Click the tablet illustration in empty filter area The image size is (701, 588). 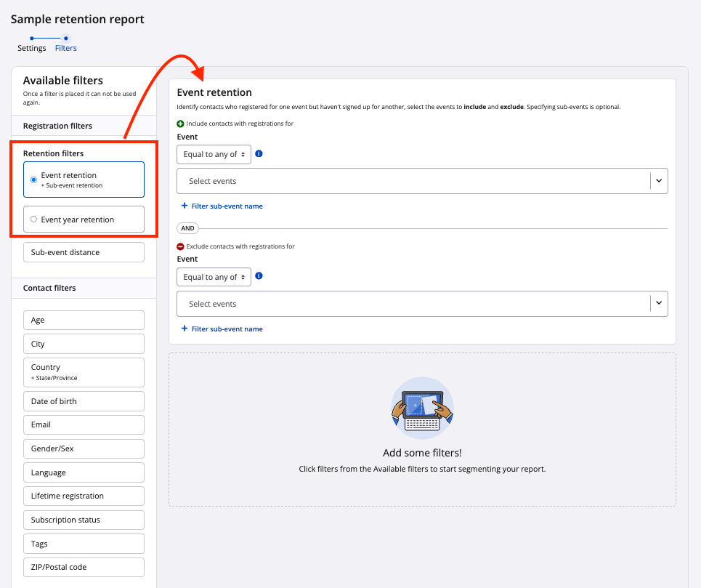(x=422, y=409)
